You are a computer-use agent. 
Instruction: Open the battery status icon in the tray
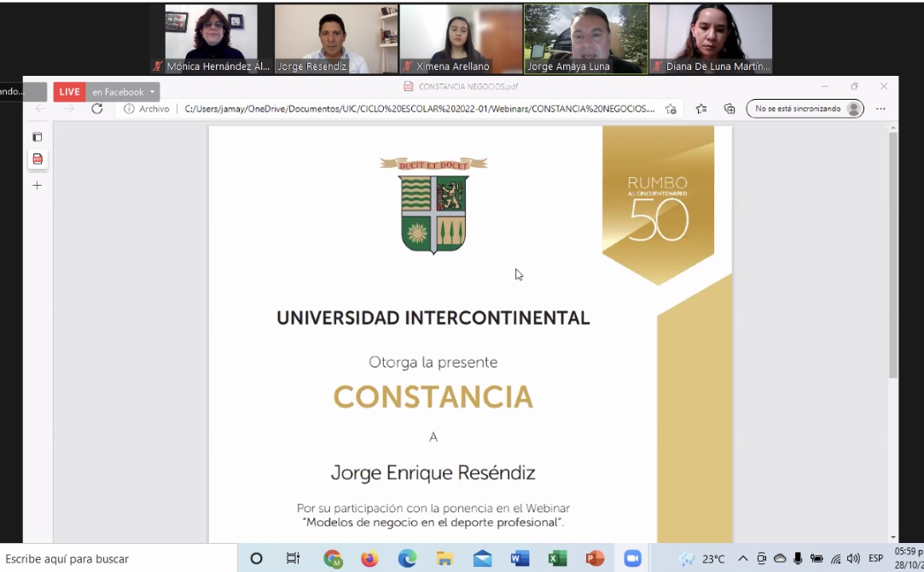point(816,558)
